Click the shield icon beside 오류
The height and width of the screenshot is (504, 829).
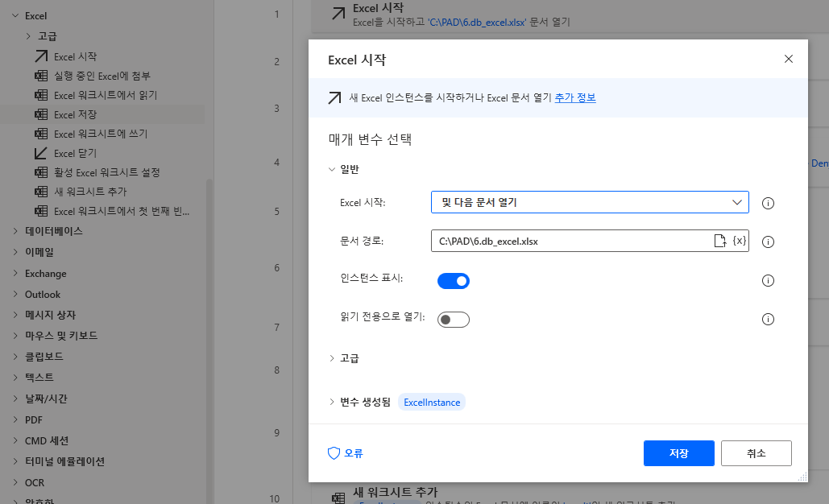click(x=334, y=453)
